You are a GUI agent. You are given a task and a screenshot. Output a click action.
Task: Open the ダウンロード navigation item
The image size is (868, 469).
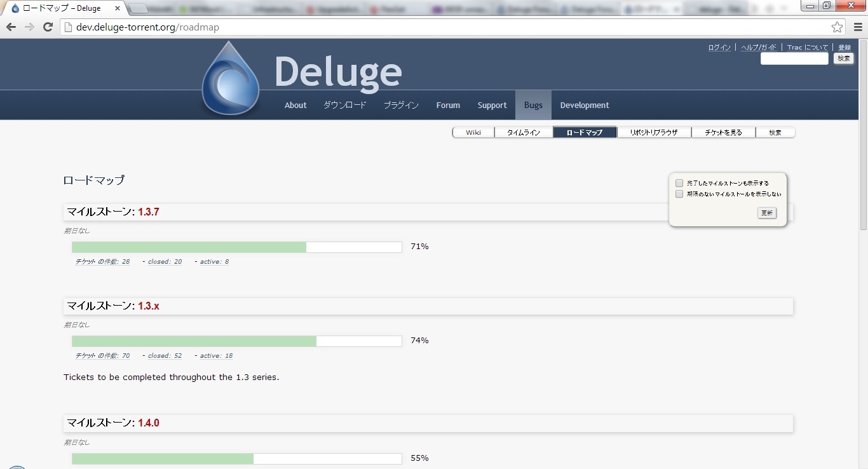(x=345, y=105)
